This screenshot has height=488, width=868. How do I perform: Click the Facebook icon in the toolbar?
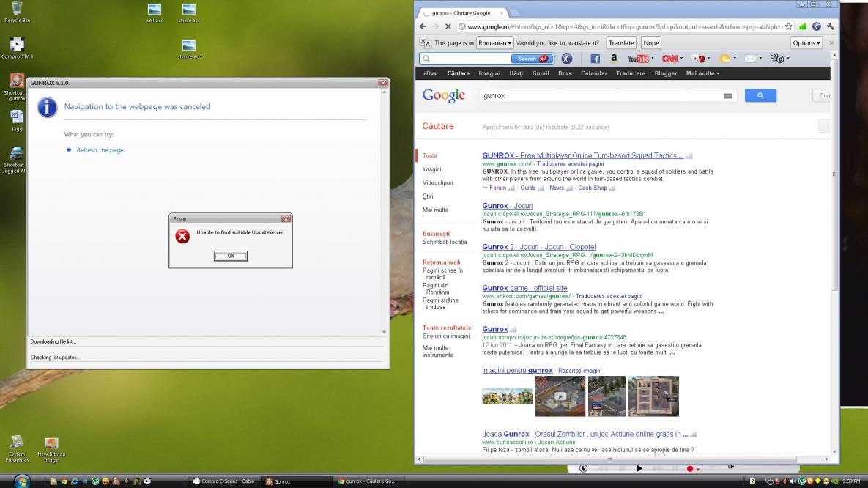(595, 59)
